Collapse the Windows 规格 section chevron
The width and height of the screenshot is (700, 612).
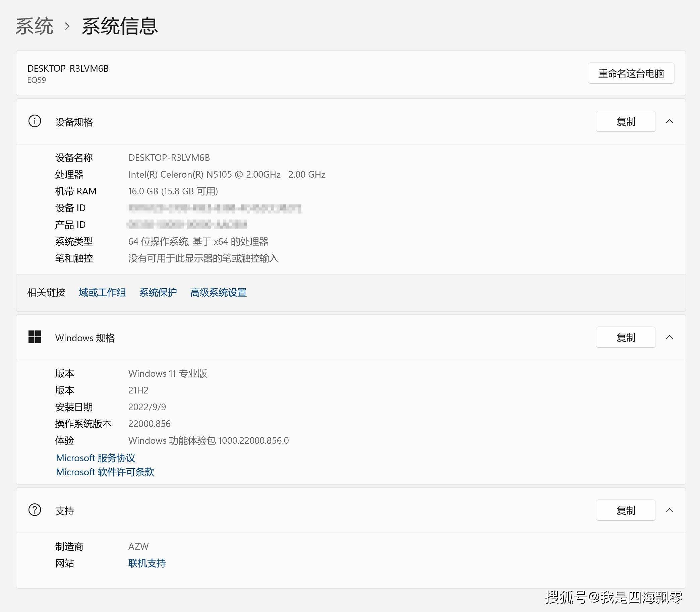[669, 337]
